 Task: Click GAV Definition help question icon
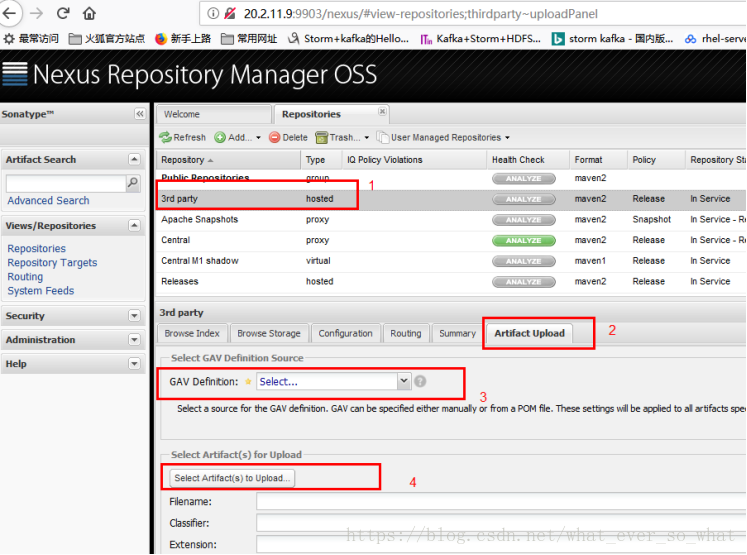(420, 382)
